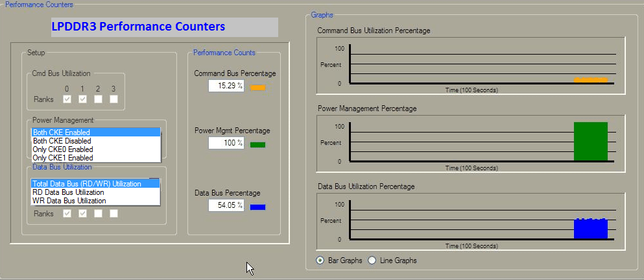This screenshot has height=280, width=644.
Task: Click the green bar in Power Management graph
Action: pos(590,142)
